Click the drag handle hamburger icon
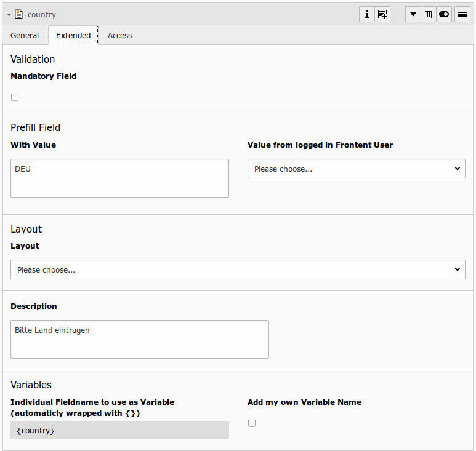 (462, 15)
